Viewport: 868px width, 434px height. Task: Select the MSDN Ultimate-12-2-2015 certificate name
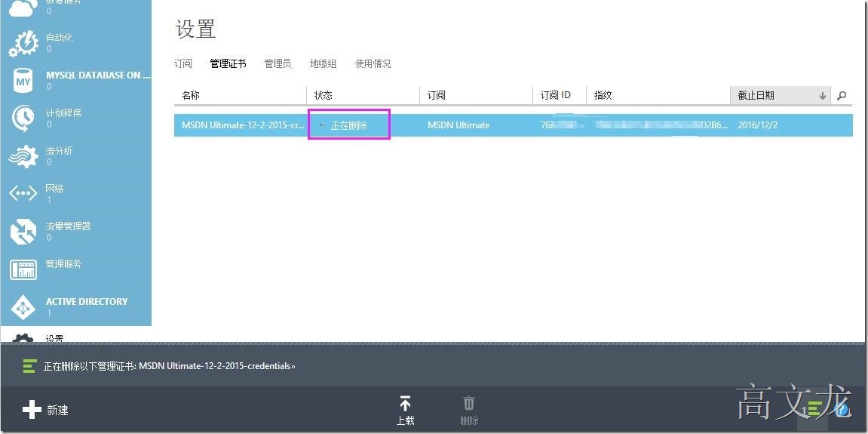coord(243,125)
